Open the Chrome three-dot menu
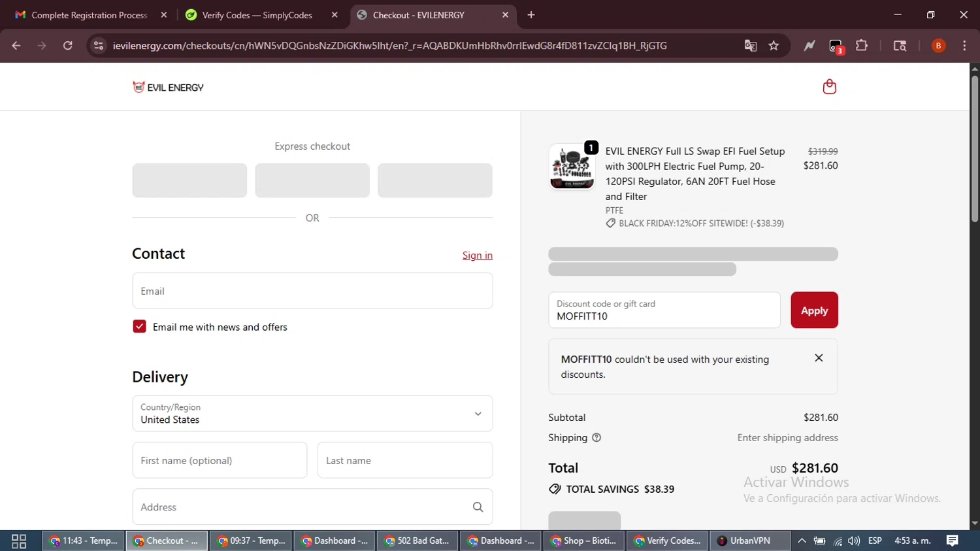The height and width of the screenshot is (551, 980). 964,46
